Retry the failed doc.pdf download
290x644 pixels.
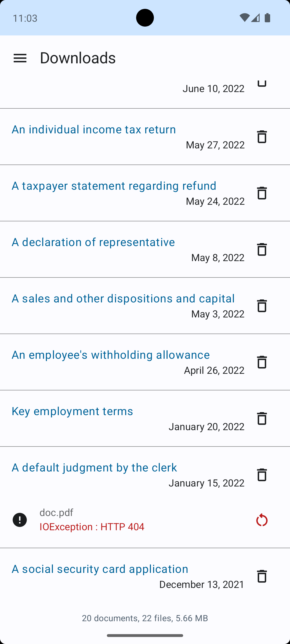pos(262,520)
